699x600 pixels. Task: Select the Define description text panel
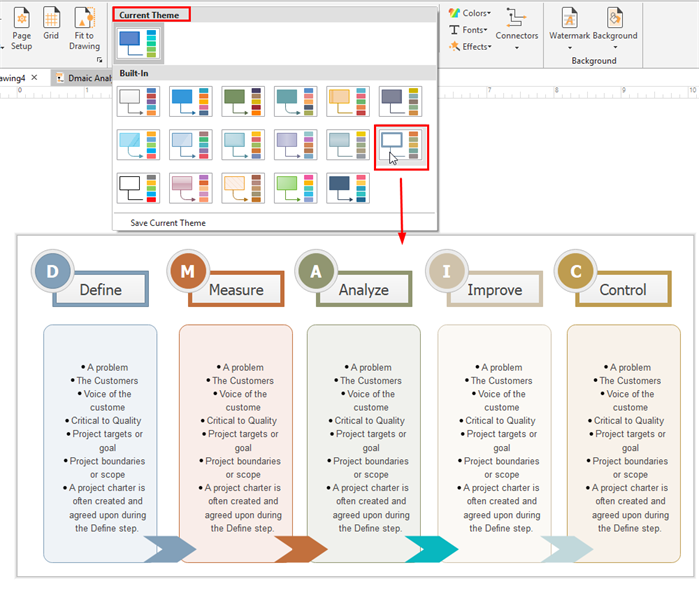click(x=100, y=443)
